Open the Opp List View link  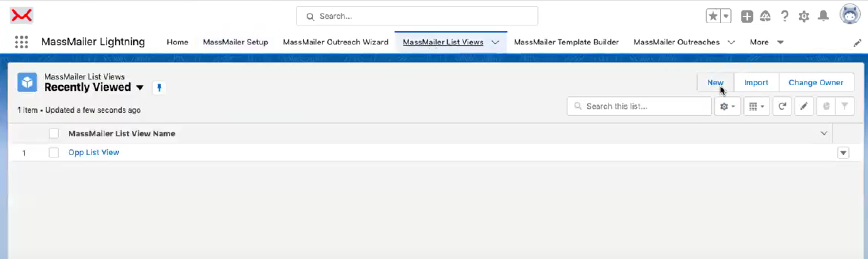pyautogui.click(x=93, y=152)
